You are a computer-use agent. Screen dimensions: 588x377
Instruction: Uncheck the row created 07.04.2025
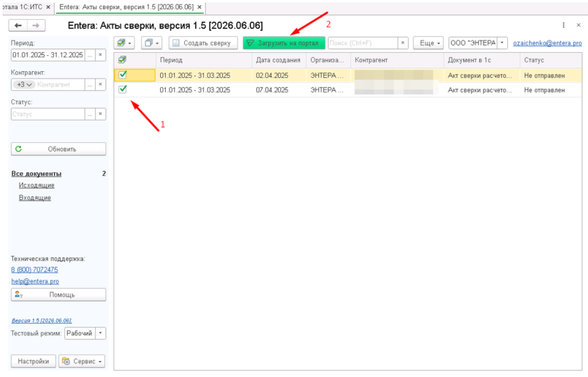[123, 89]
